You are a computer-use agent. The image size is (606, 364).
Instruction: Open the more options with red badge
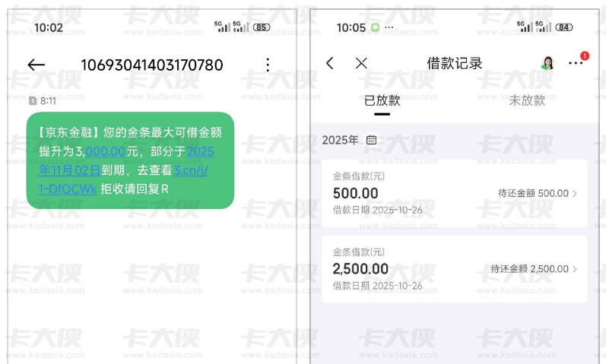click(576, 62)
